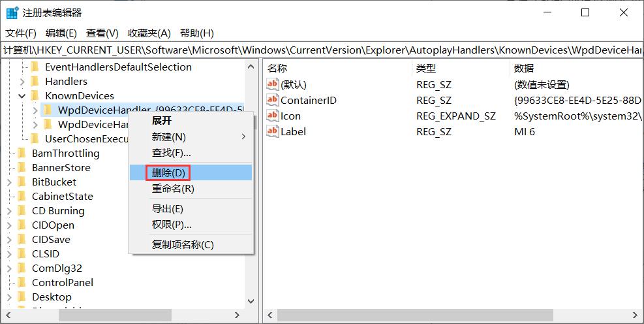Click the BitBucket folder icon
The height and width of the screenshot is (324, 644).
(23, 182)
